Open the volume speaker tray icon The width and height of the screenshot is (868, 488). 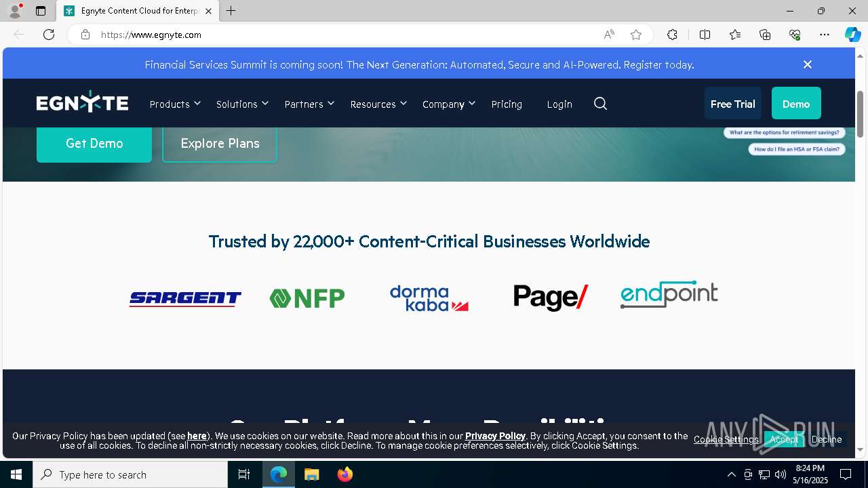(x=780, y=474)
